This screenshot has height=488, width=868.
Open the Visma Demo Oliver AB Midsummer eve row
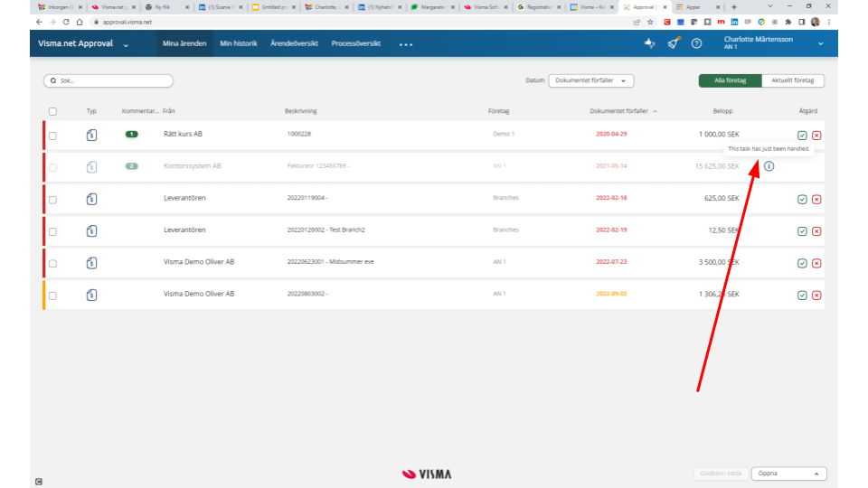point(434,263)
